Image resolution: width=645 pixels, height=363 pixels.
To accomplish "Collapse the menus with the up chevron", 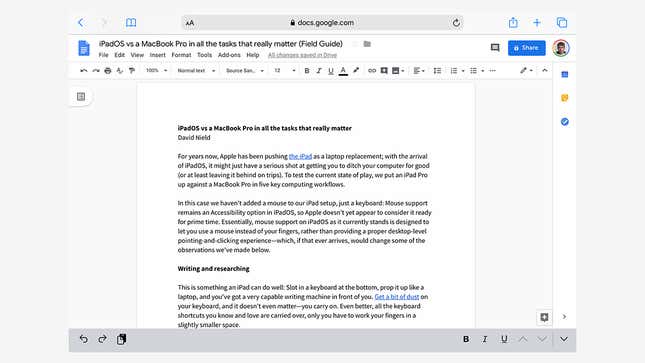I will (545, 70).
